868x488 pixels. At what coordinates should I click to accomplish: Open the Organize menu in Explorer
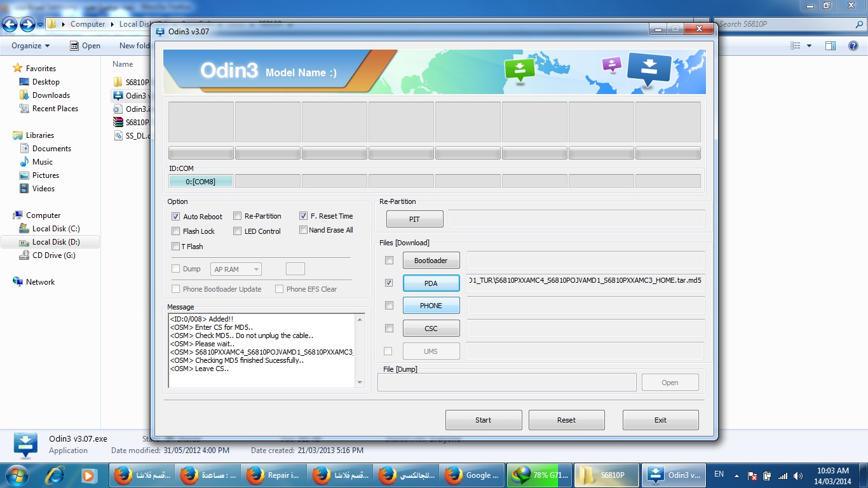click(31, 46)
